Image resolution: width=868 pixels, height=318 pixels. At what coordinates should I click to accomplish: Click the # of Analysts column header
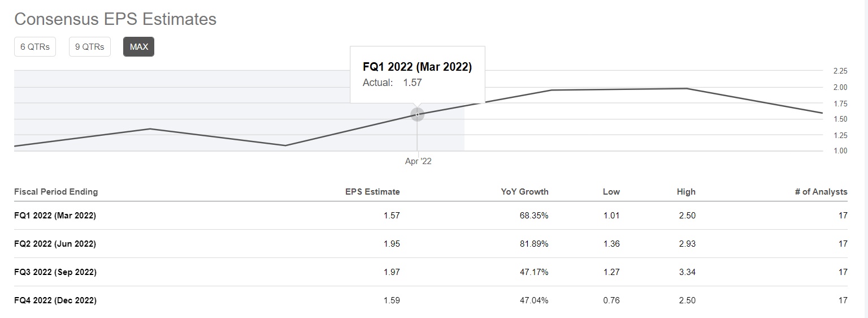(x=821, y=192)
